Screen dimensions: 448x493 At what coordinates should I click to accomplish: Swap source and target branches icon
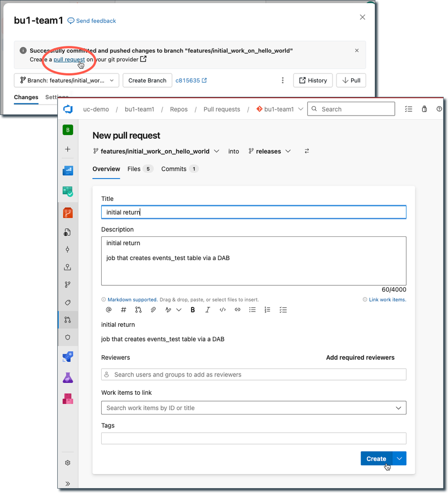[x=307, y=152]
